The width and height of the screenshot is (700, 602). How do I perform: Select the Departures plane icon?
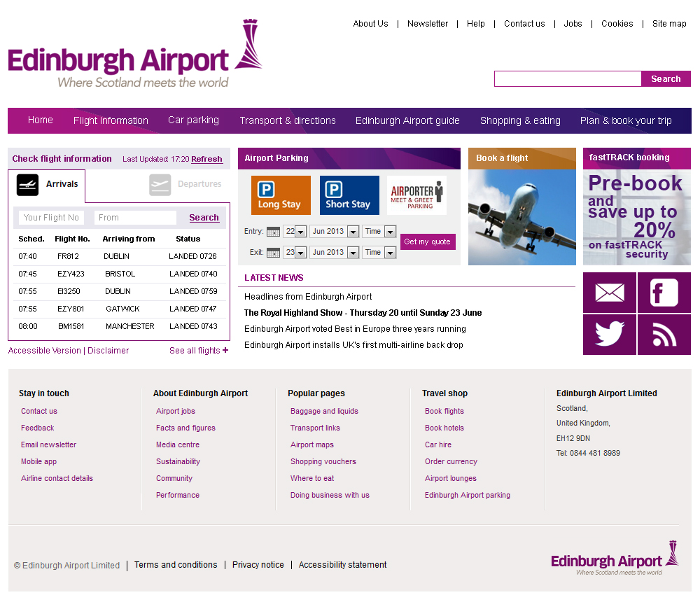pos(160,185)
